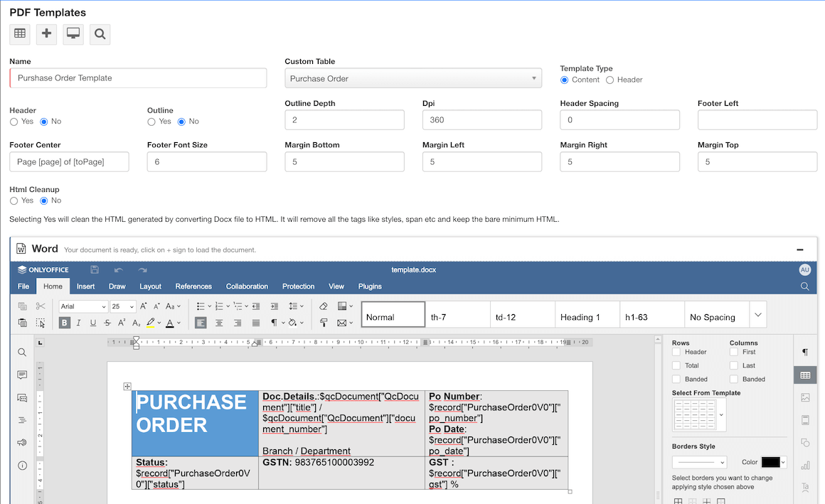Apply the No Spacing style
The height and width of the screenshot is (504, 825).
717,315
